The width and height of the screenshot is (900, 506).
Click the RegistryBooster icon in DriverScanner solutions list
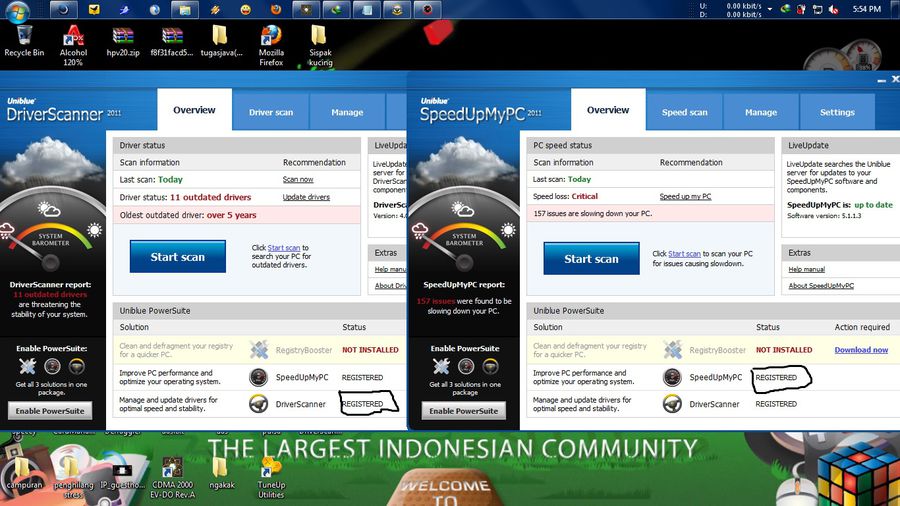pos(259,349)
